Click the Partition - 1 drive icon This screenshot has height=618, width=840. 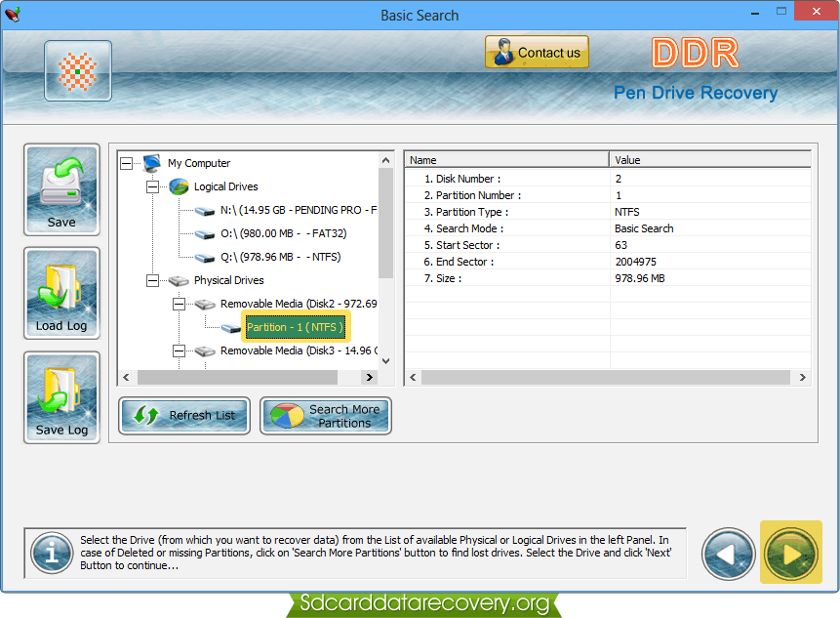(x=231, y=328)
